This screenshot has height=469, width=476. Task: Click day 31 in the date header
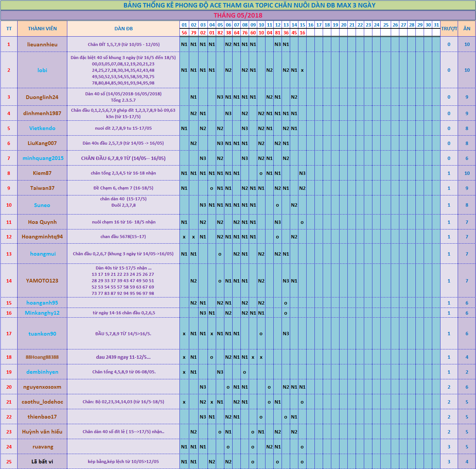pyautogui.click(x=436, y=25)
